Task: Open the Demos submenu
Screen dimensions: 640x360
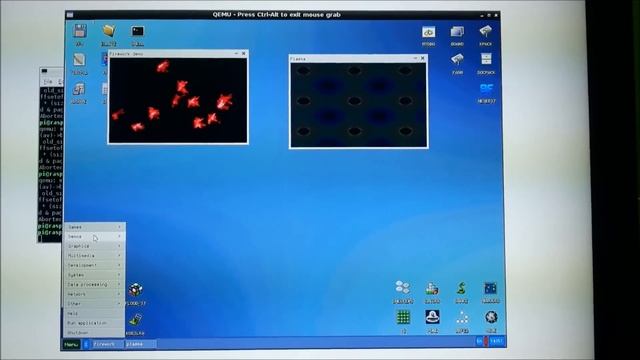Action: (95, 237)
